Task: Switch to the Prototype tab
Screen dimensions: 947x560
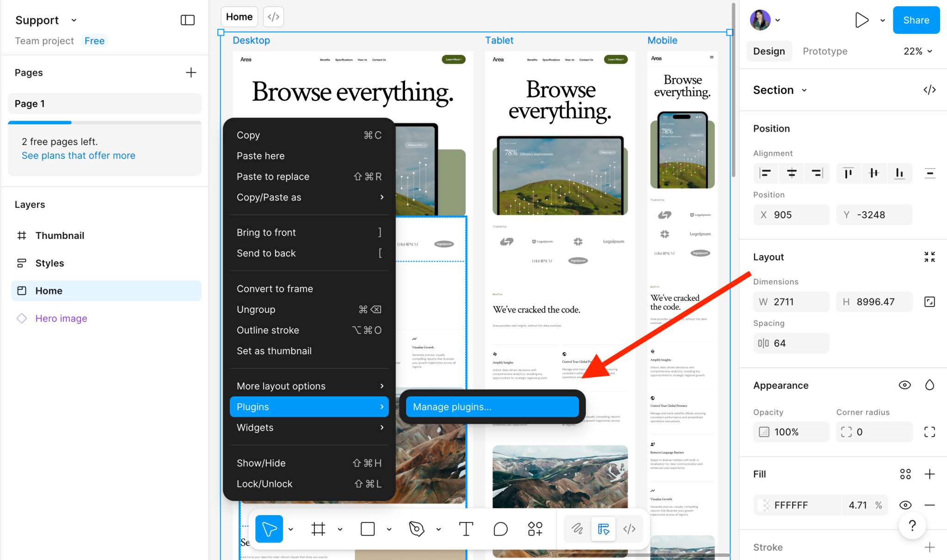Action: coord(825,51)
